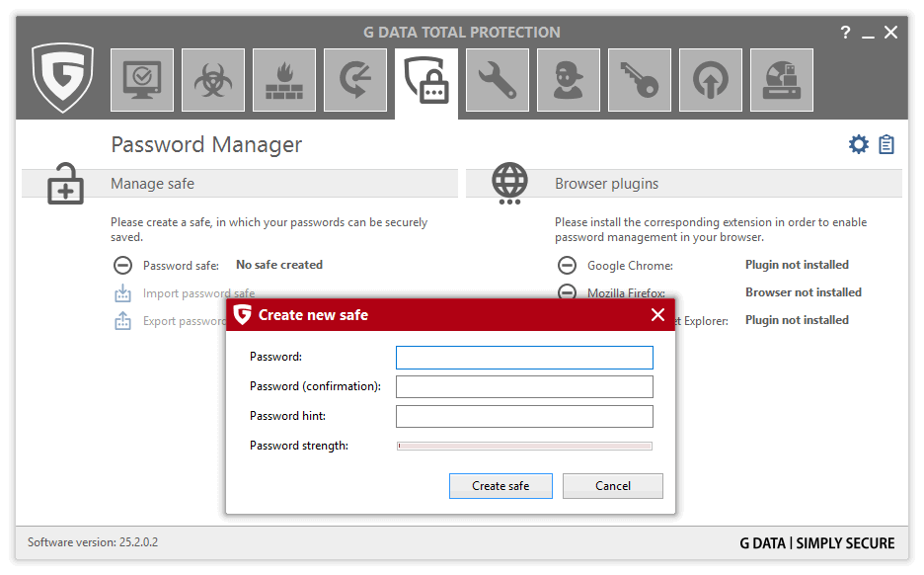This screenshot has height=575, width=924.
Task: Click the Mozilla Firefox label
Action: 626,292
